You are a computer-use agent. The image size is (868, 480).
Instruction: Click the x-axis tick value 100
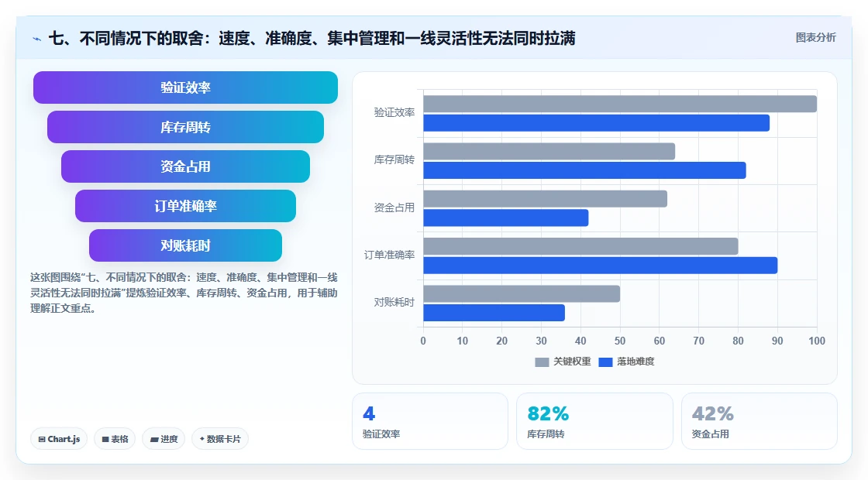coord(817,341)
